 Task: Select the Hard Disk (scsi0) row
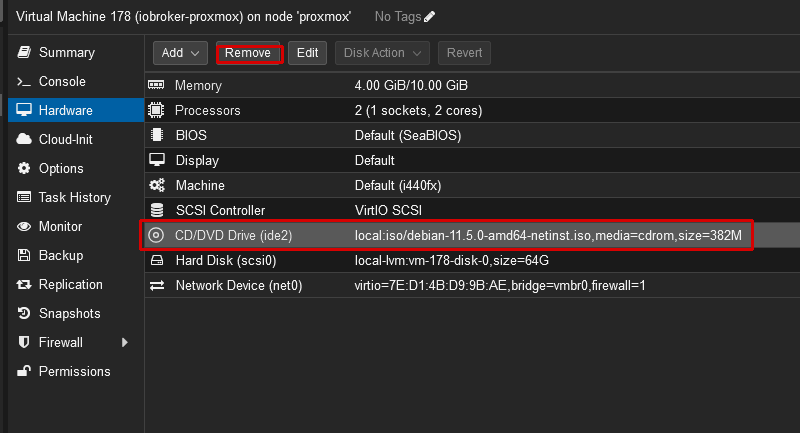pos(450,260)
